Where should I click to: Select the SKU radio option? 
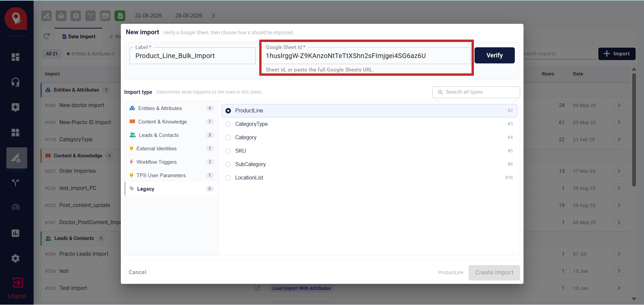pos(228,151)
